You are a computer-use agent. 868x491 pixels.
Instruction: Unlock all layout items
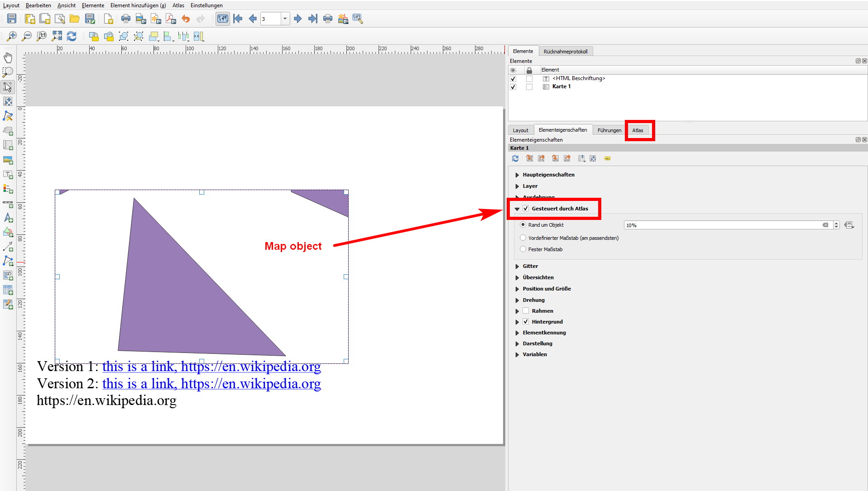109,36
